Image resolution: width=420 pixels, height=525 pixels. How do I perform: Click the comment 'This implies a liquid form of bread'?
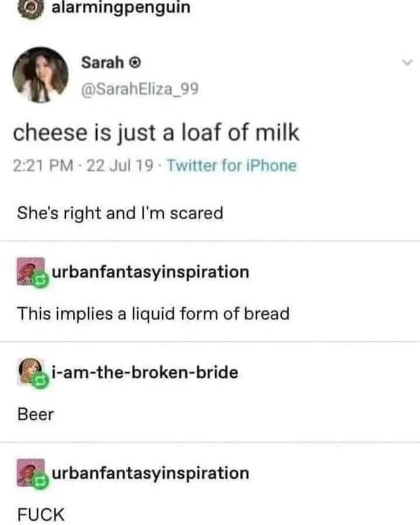[153, 314]
